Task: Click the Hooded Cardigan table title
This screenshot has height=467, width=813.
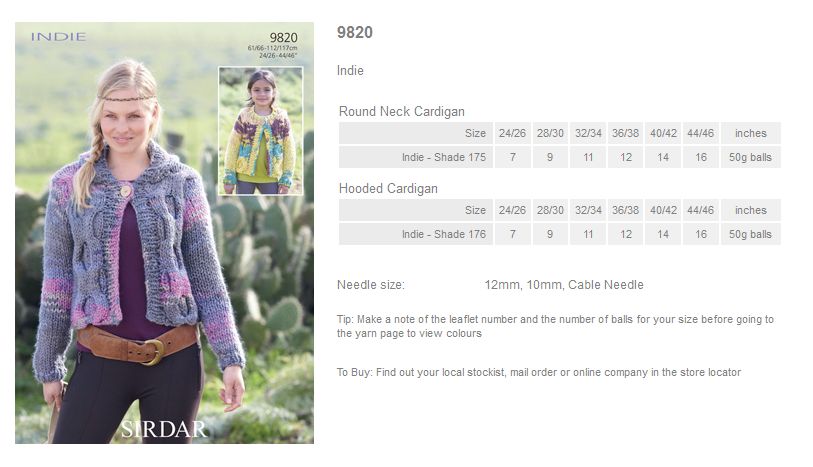Action: [388, 188]
